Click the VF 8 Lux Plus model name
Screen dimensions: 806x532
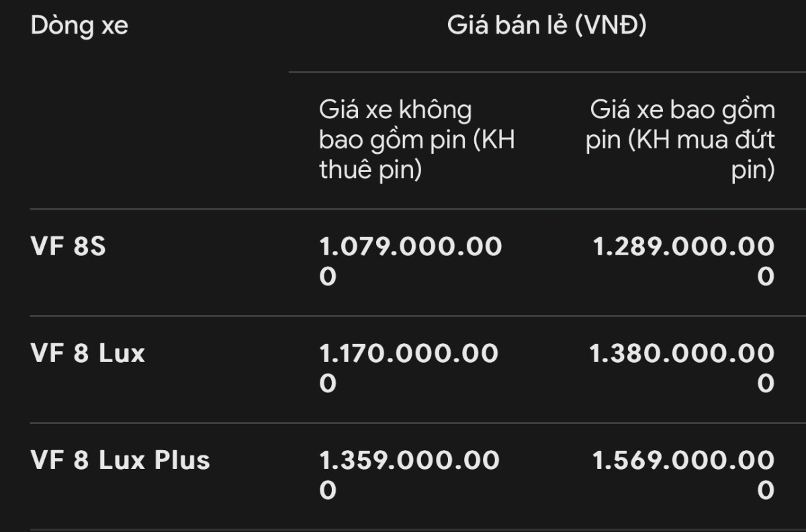tap(121, 460)
